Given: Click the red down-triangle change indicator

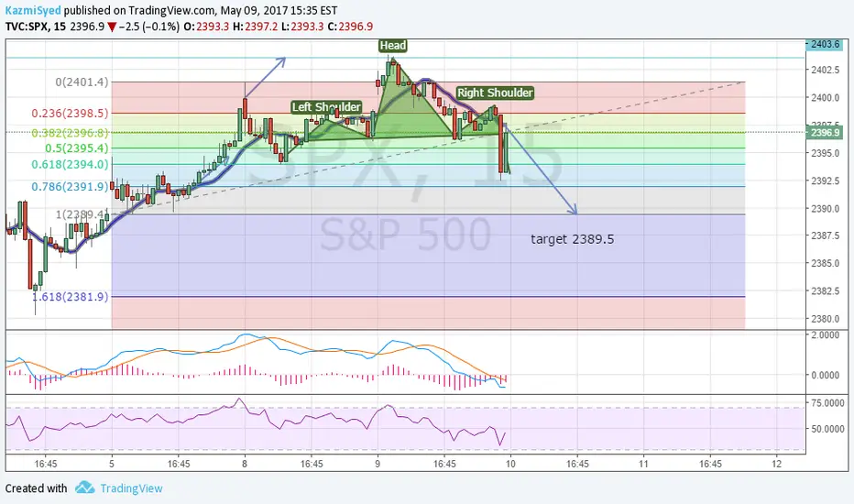Looking at the screenshot, I should click(x=112, y=27).
